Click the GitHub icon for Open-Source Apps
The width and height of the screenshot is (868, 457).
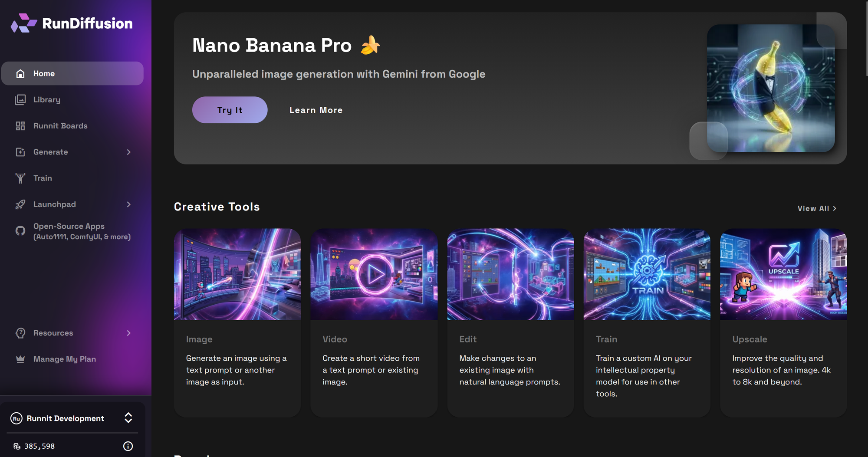coord(20,231)
